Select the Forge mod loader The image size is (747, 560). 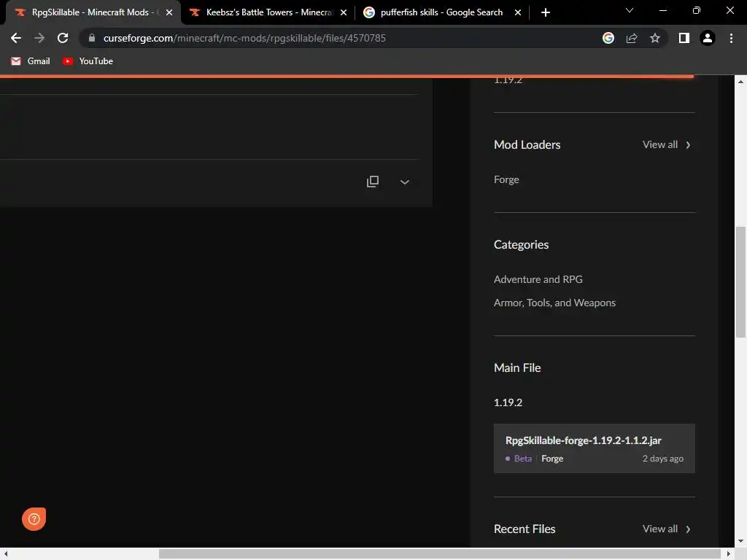[506, 179]
